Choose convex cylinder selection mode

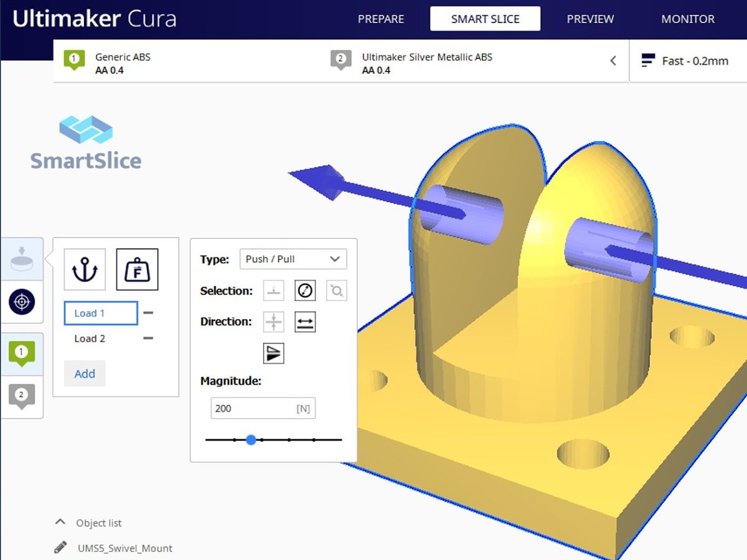[x=336, y=290]
